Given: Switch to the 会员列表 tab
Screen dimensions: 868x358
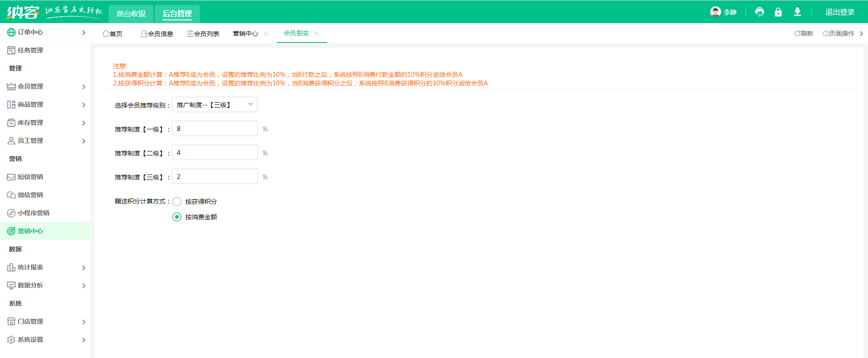Looking at the screenshot, I should coord(203,34).
